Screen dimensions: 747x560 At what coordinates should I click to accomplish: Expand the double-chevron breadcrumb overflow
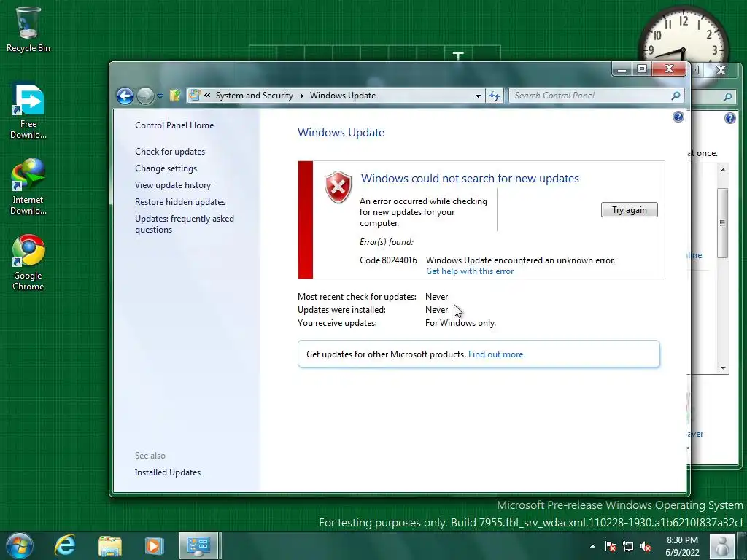[x=207, y=96]
